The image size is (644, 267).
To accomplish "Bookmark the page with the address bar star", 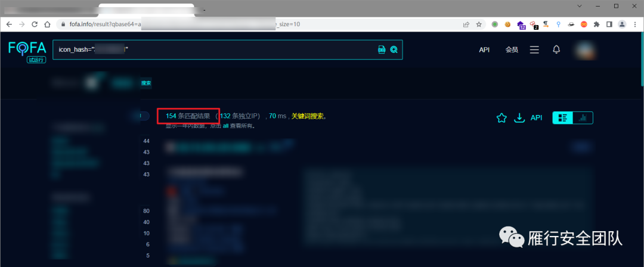I will (x=479, y=24).
